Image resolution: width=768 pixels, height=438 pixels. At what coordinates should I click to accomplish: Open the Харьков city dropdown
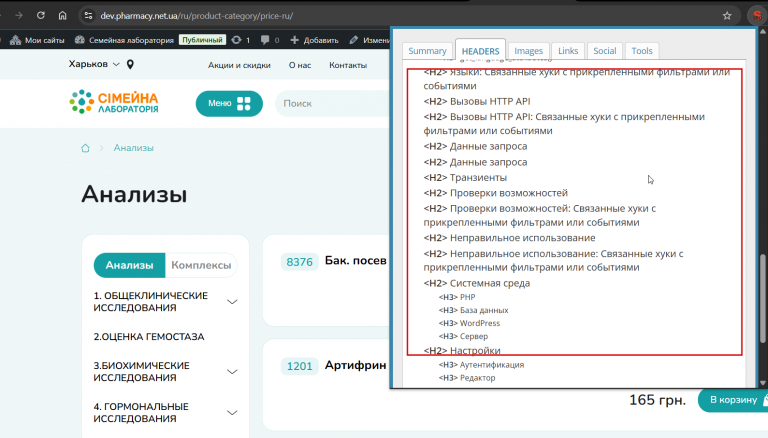(x=94, y=64)
